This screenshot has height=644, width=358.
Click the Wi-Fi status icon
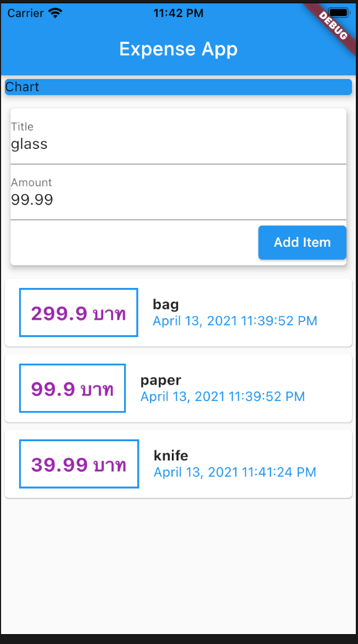(x=55, y=13)
